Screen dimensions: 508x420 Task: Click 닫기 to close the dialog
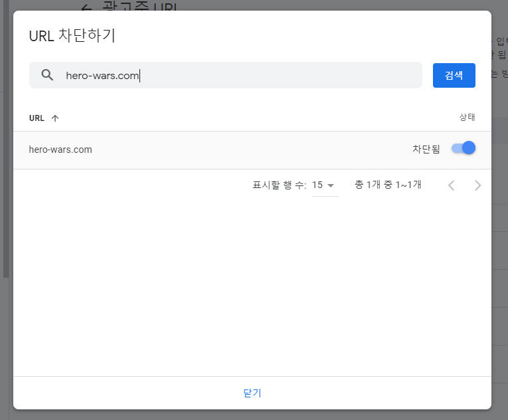(x=252, y=393)
